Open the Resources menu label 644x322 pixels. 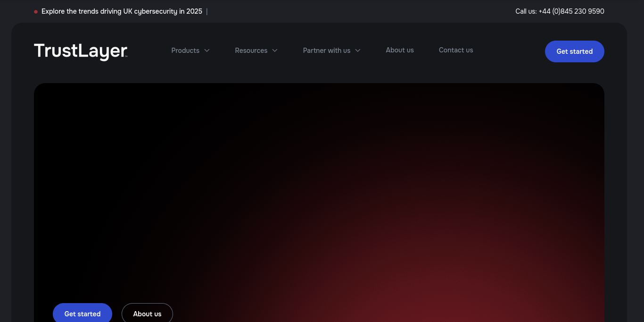pos(251,51)
